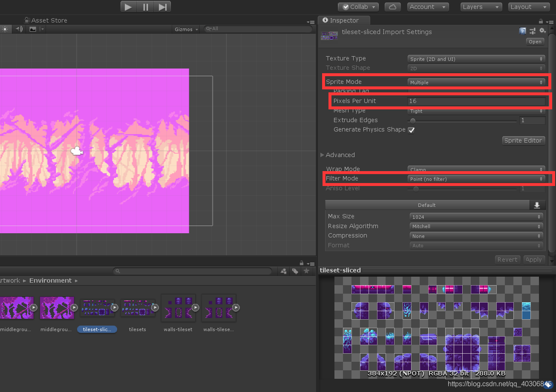Expand the walls-tileset asset sprites arrow

(196, 307)
